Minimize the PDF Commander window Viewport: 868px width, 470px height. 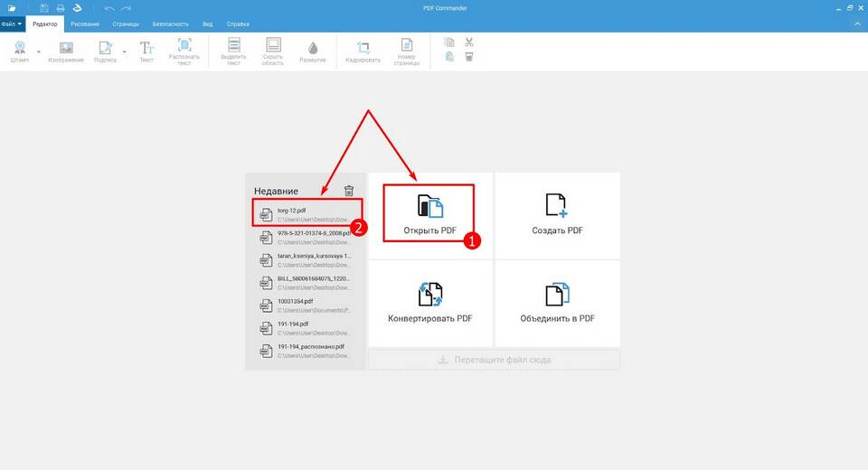tap(839, 8)
